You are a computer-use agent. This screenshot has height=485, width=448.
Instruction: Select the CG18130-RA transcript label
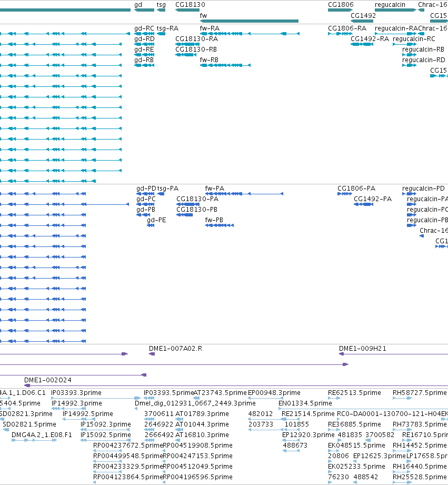click(x=197, y=39)
